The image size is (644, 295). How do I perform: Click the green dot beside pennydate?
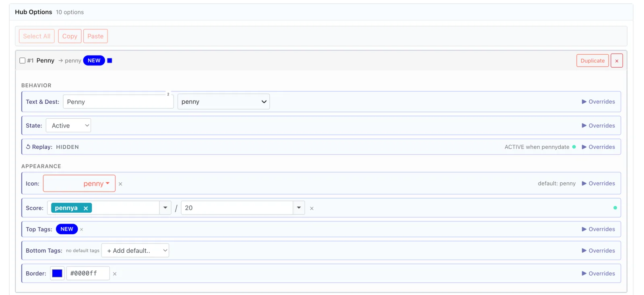[574, 147]
